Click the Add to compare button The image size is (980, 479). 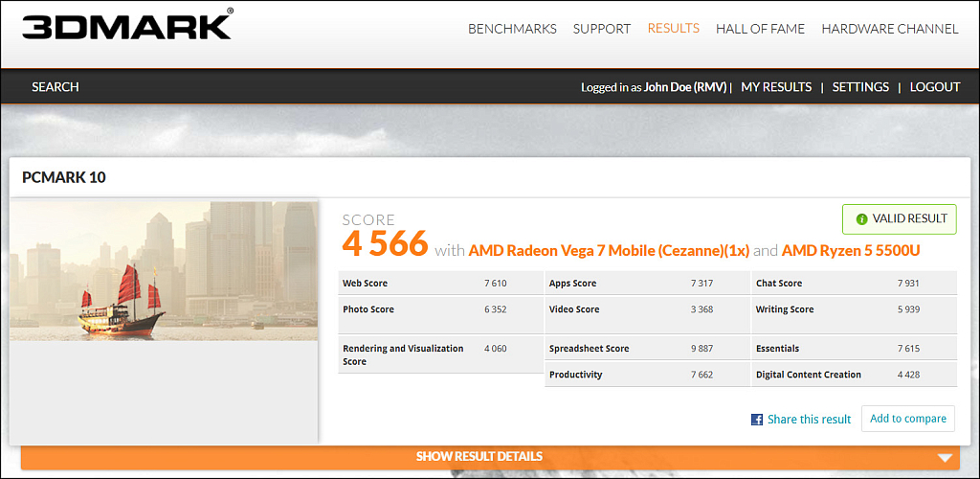click(x=907, y=419)
